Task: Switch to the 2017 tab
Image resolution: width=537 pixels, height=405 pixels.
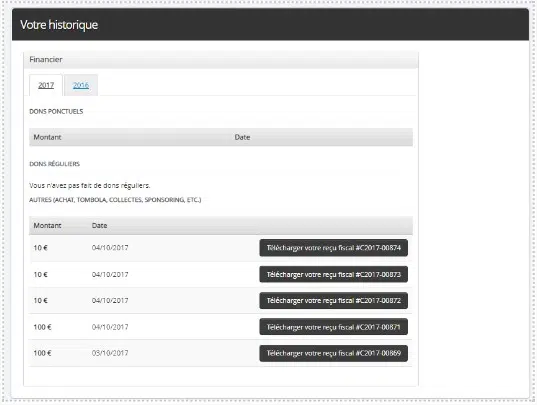Action: coord(46,85)
